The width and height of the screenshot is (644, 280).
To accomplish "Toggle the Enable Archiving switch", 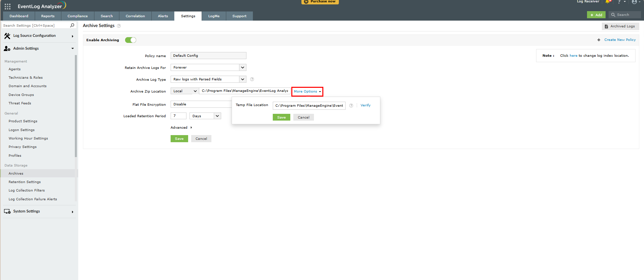I will (x=130, y=40).
